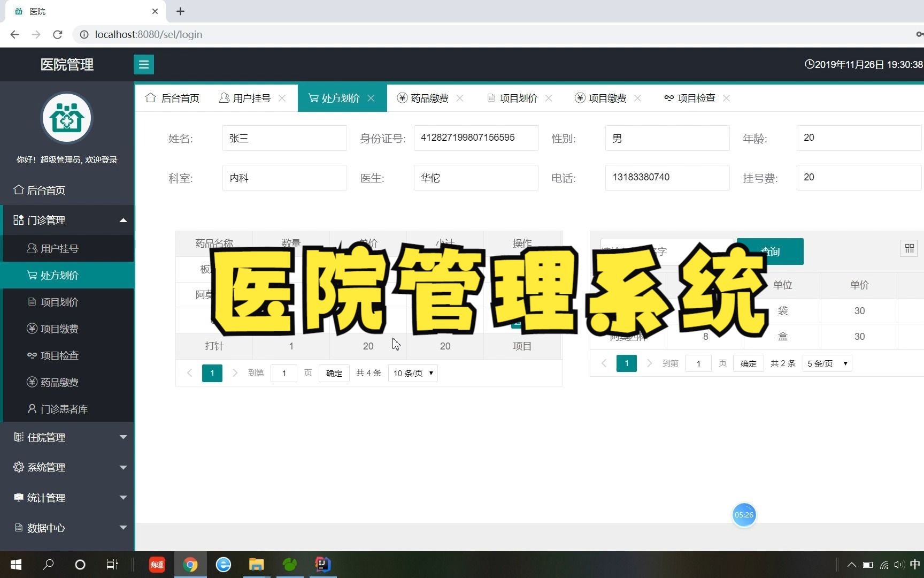Viewport: 924px width, 578px height.
Task: Switch to the 项目划价 tab
Action: click(x=512, y=98)
